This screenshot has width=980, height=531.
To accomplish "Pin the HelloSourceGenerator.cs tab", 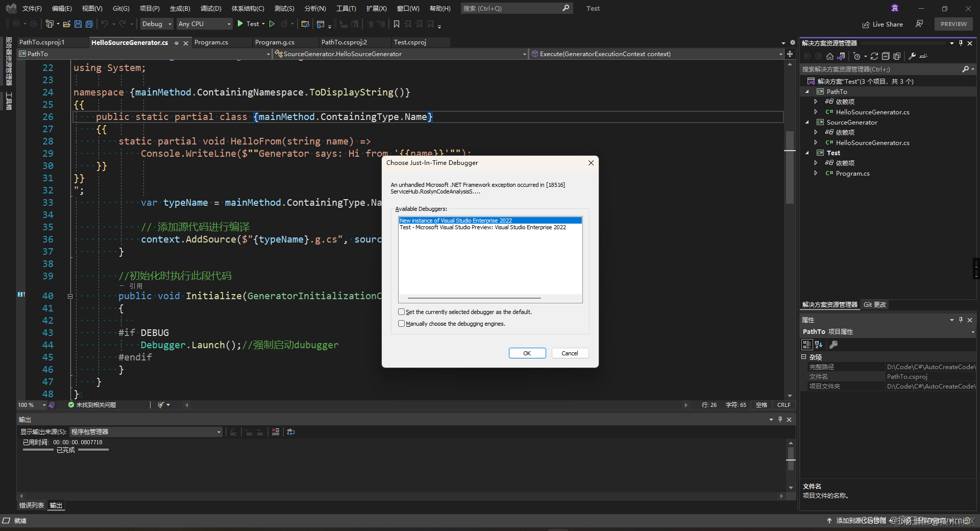I will [x=177, y=43].
